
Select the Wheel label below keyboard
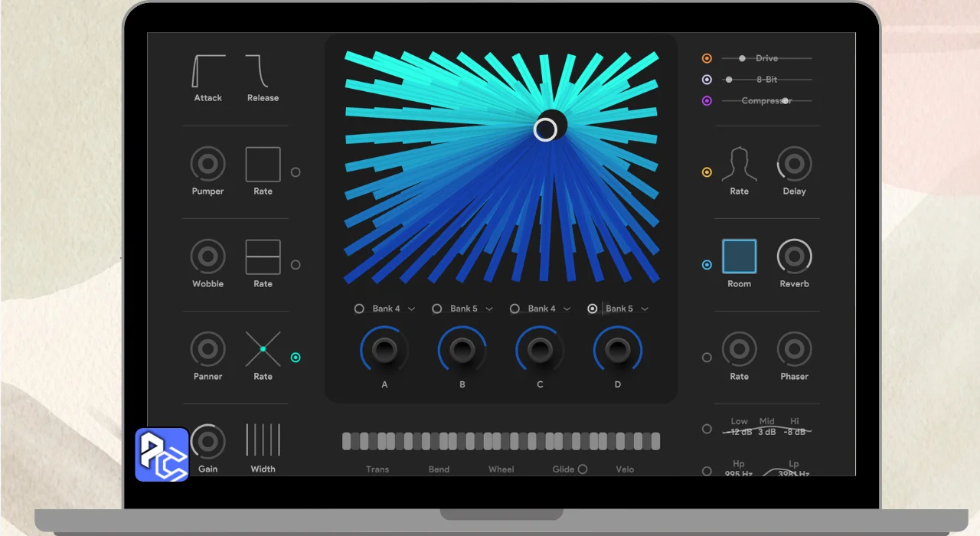pyautogui.click(x=501, y=469)
